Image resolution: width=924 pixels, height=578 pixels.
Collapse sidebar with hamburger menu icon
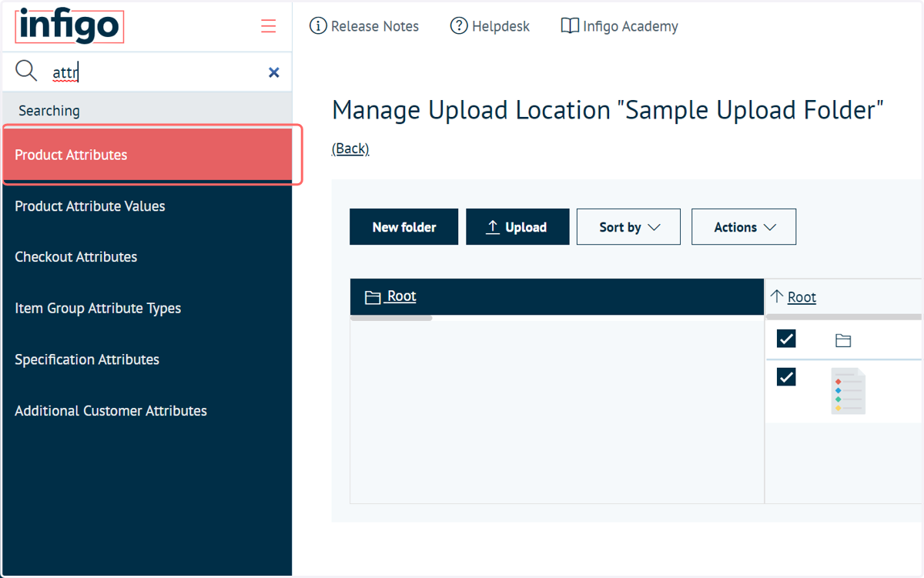pyautogui.click(x=268, y=26)
